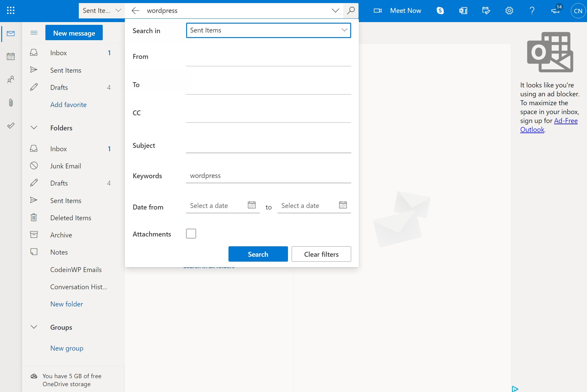Open Skype from the top toolbar
Screen dimensions: 587x392
[x=440, y=10]
